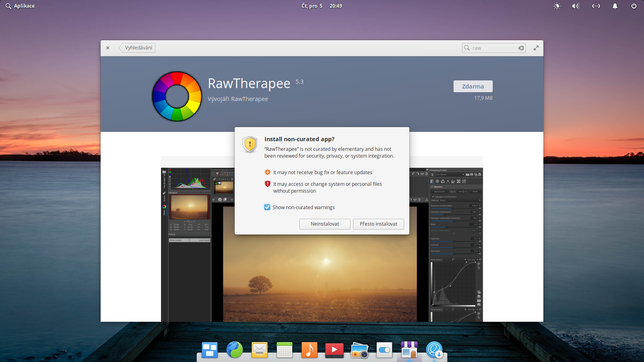Open the Aplikace menu

coord(20,6)
